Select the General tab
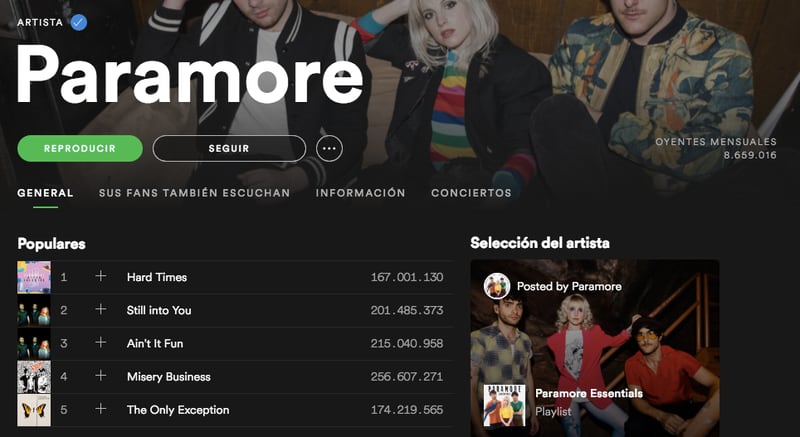 [45, 193]
